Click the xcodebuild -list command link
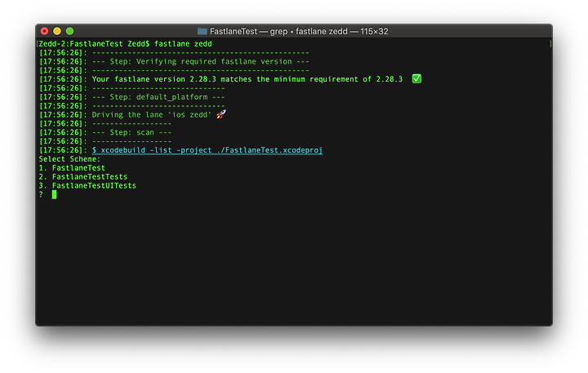Viewport: 588px width, 373px height. point(207,150)
